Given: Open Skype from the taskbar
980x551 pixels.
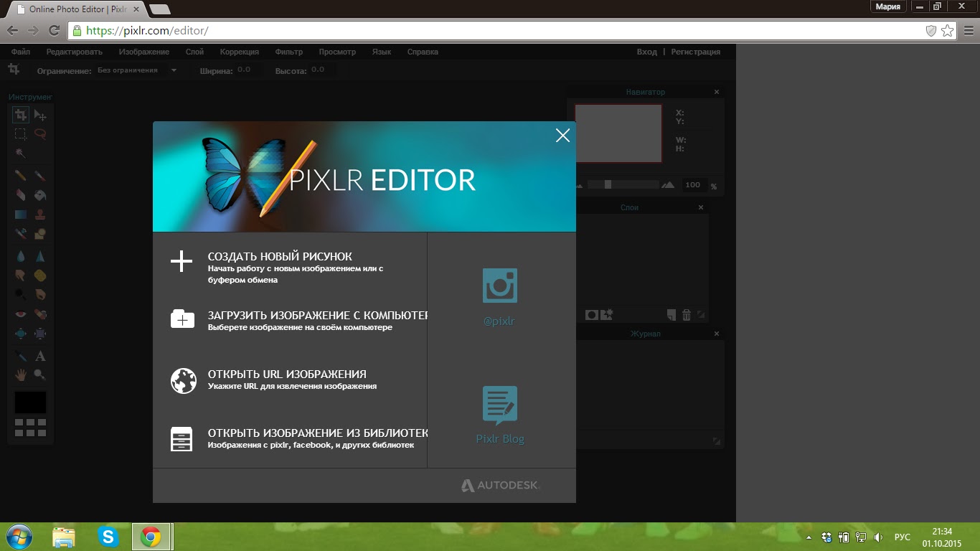Looking at the screenshot, I should pos(108,537).
